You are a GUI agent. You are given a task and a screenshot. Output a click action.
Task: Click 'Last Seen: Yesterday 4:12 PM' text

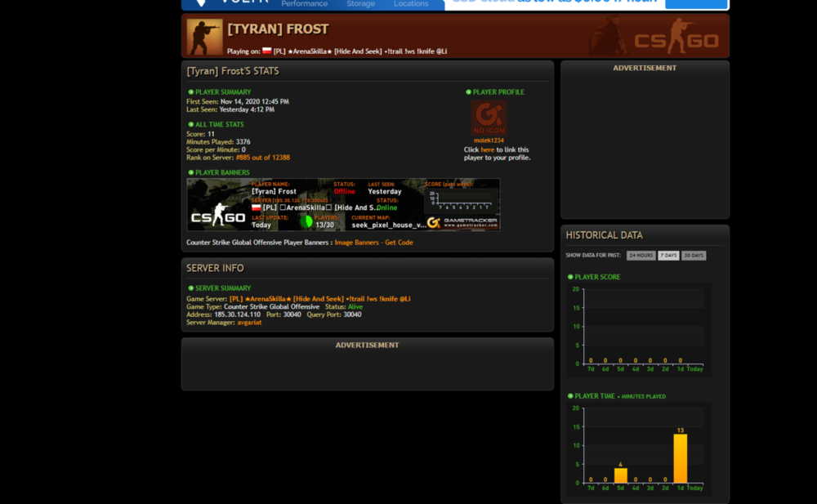pyautogui.click(x=230, y=109)
